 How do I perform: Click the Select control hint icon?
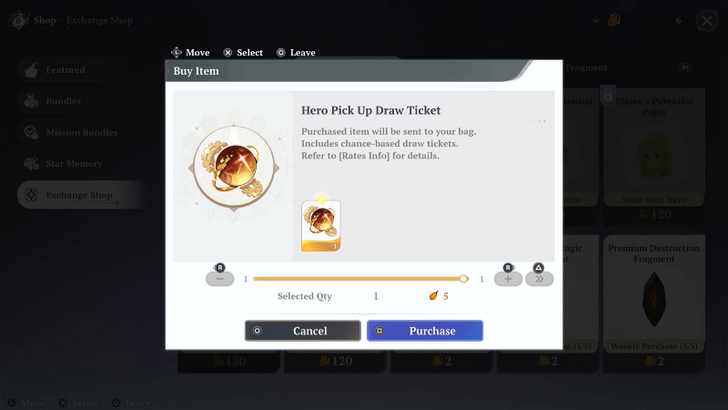pyautogui.click(x=228, y=52)
